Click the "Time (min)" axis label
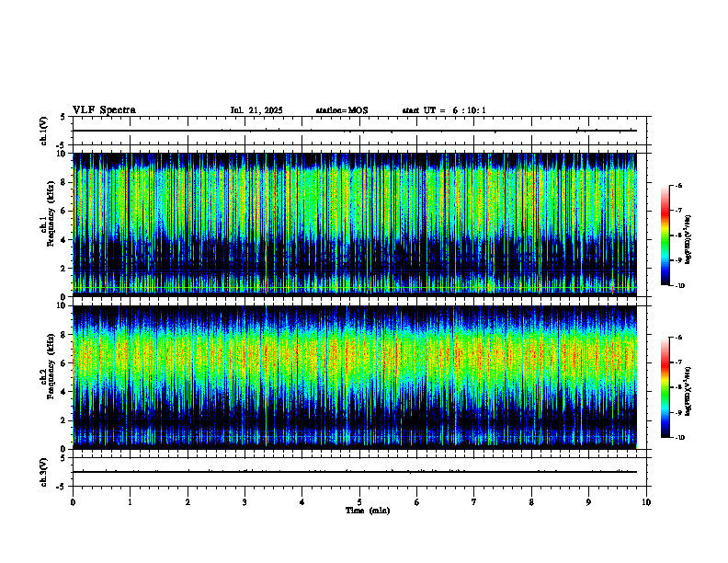 coord(368,511)
